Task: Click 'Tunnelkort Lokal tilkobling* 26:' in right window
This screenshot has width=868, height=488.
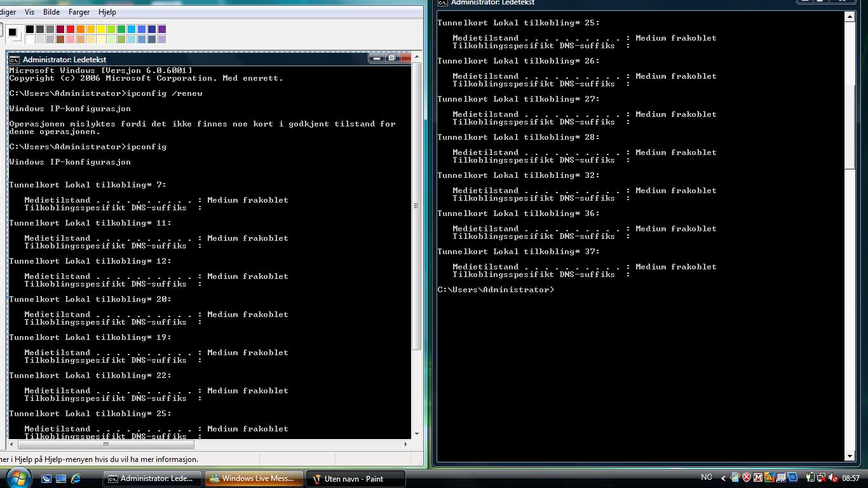Action: (x=519, y=61)
